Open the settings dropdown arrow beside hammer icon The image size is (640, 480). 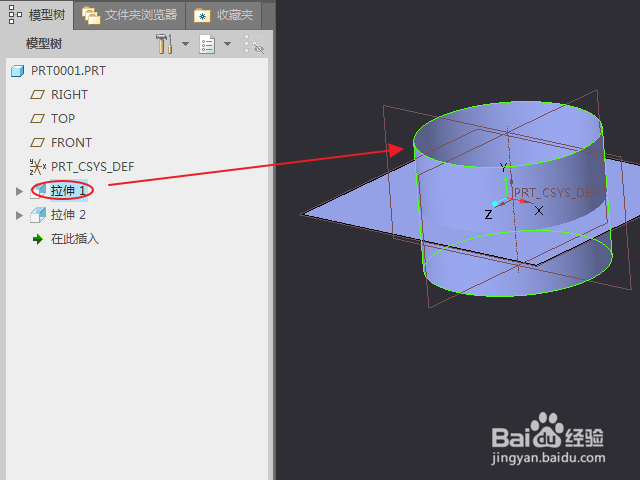185,44
